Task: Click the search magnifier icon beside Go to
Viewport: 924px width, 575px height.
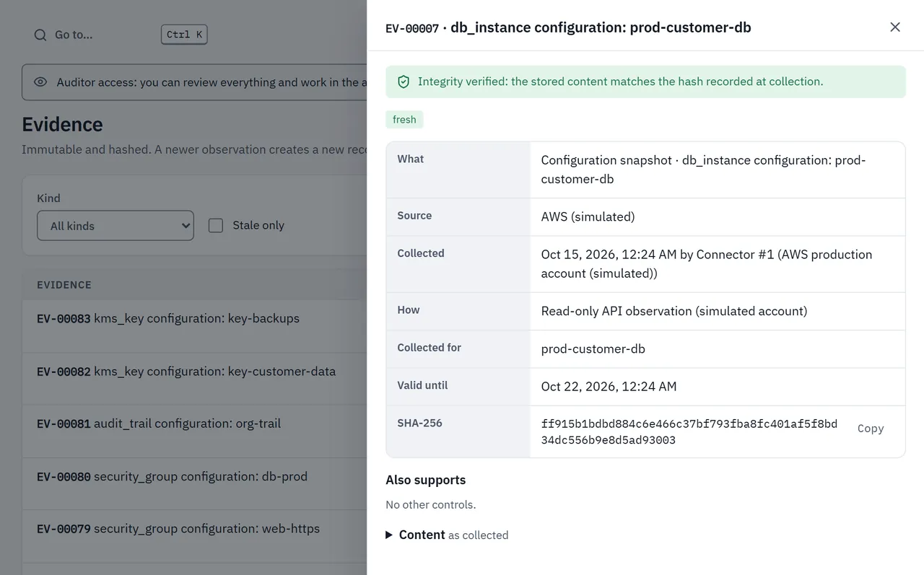Action: tap(40, 35)
